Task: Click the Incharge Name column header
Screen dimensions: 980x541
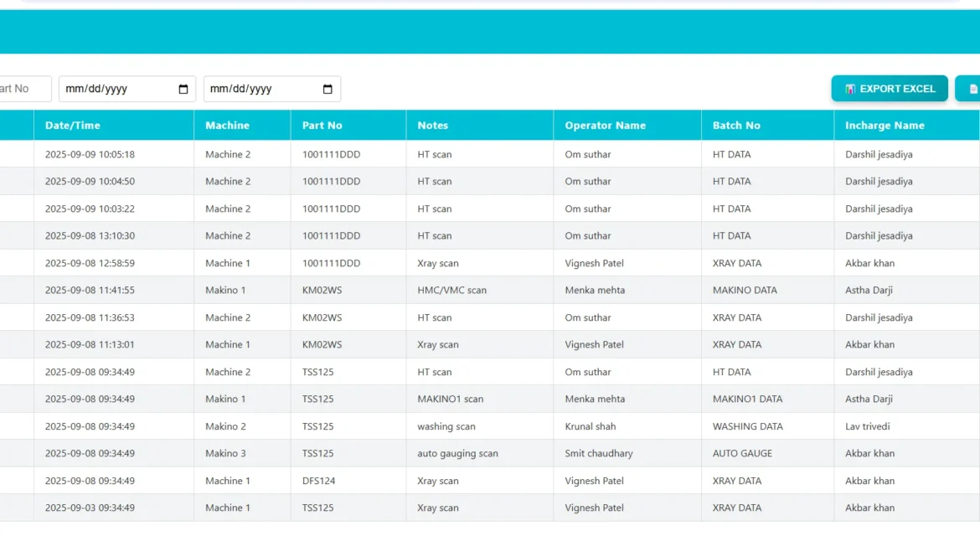Action: coord(885,126)
